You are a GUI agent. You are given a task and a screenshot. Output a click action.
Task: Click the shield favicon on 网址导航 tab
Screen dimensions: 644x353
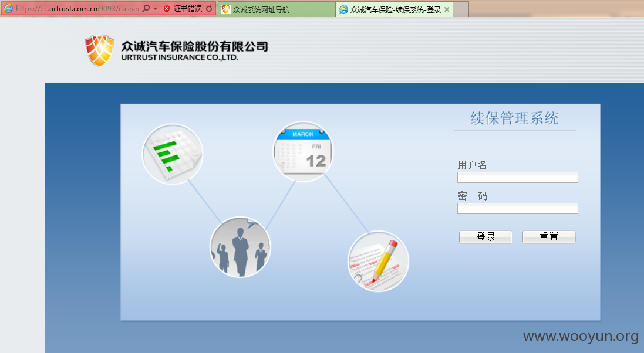[x=225, y=9]
